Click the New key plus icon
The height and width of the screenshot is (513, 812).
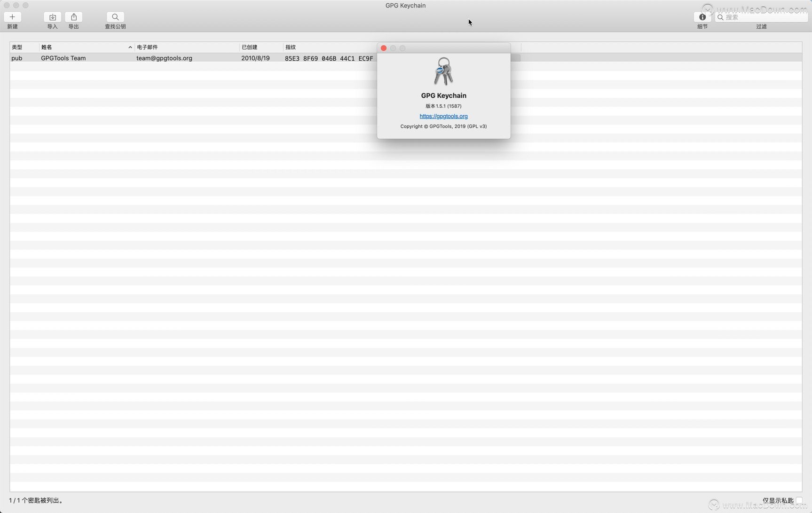point(12,17)
